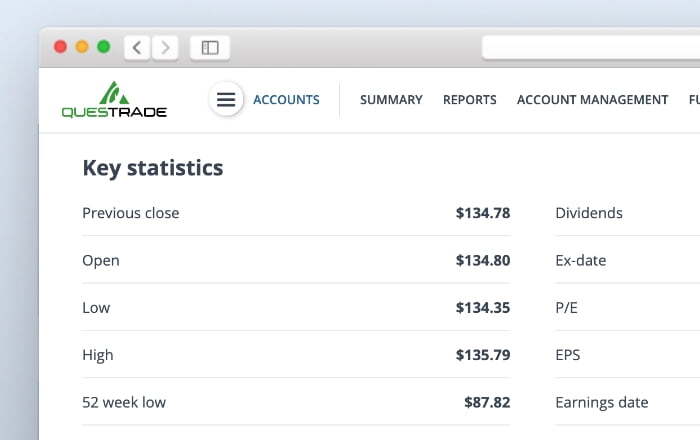700x440 pixels.
Task: Close the window with the red button
Action: pos(60,47)
